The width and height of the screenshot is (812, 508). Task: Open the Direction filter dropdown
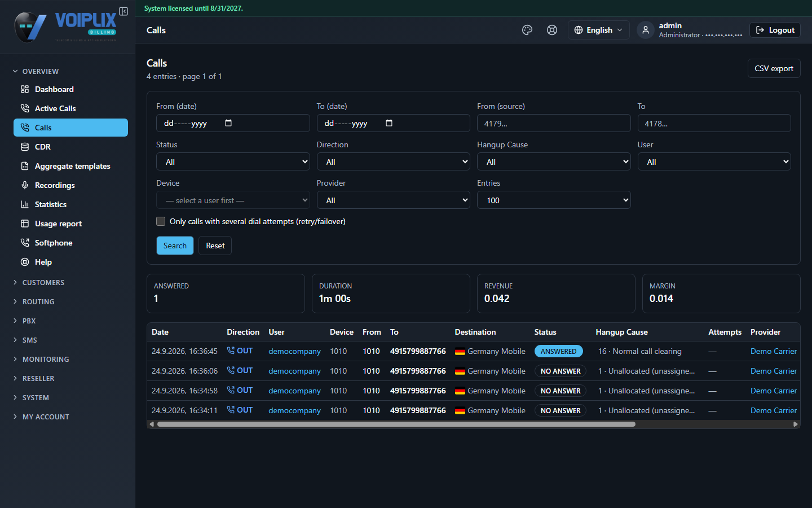394,161
